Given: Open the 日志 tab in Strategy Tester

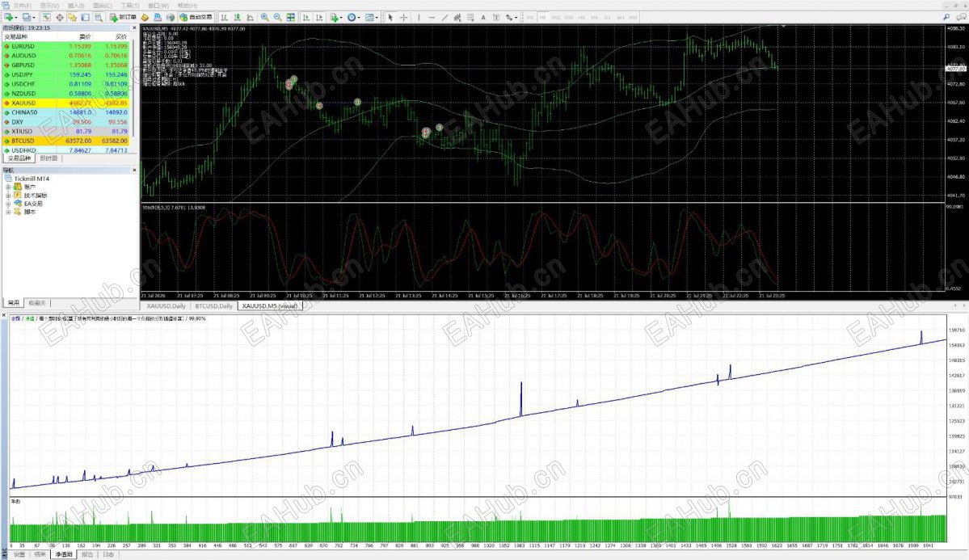Looking at the screenshot, I should [x=108, y=554].
